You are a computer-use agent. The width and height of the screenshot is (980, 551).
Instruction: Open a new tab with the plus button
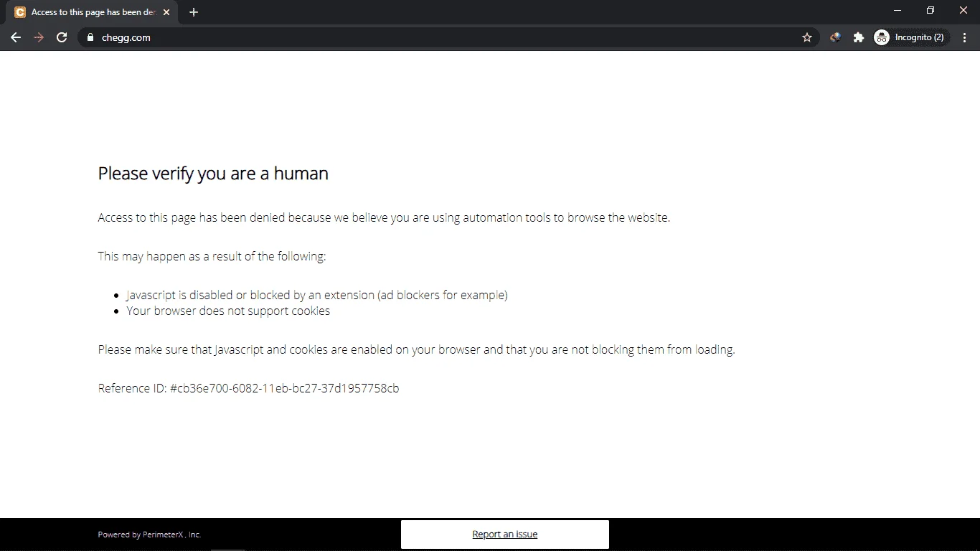[x=194, y=12]
